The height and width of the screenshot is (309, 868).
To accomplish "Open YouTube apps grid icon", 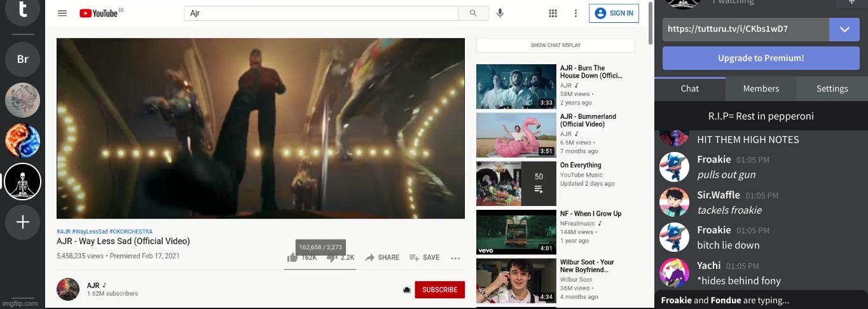I will (553, 13).
